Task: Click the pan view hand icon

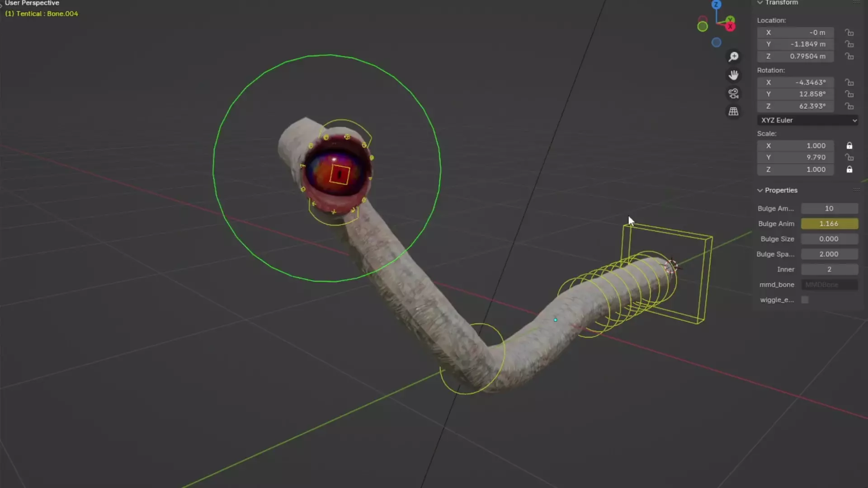Action: coord(733,75)
